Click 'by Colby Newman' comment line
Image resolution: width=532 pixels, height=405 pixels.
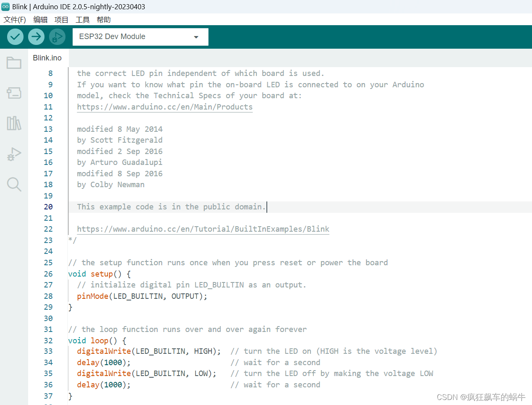coord(111,185)
